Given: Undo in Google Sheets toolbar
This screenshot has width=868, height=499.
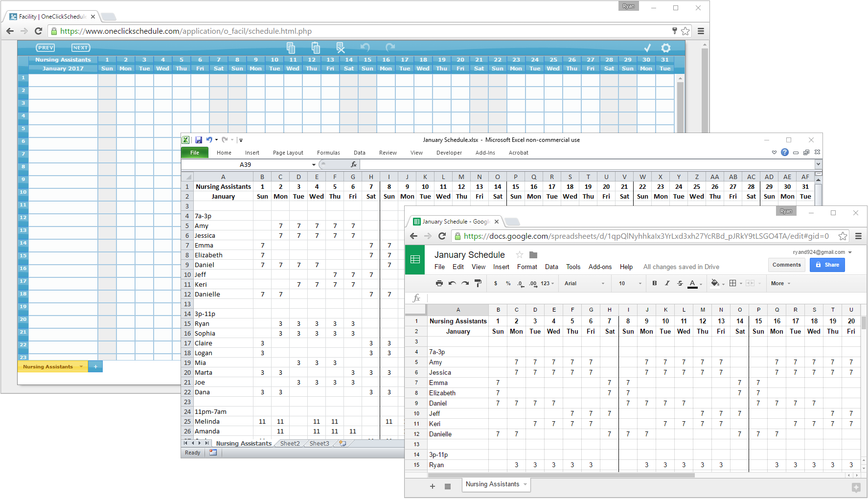Looking at the screenshot, I should (452, 283).
